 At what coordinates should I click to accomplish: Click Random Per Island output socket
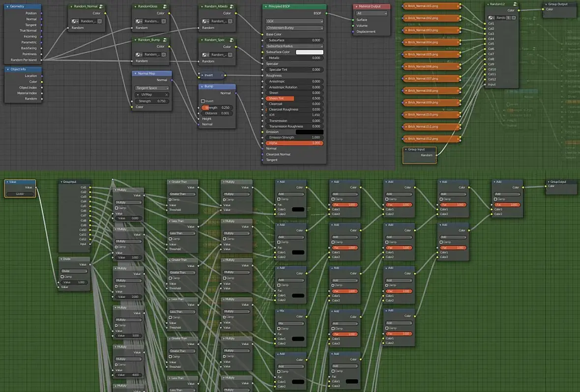pyautogui.click(x=41, y=60)
